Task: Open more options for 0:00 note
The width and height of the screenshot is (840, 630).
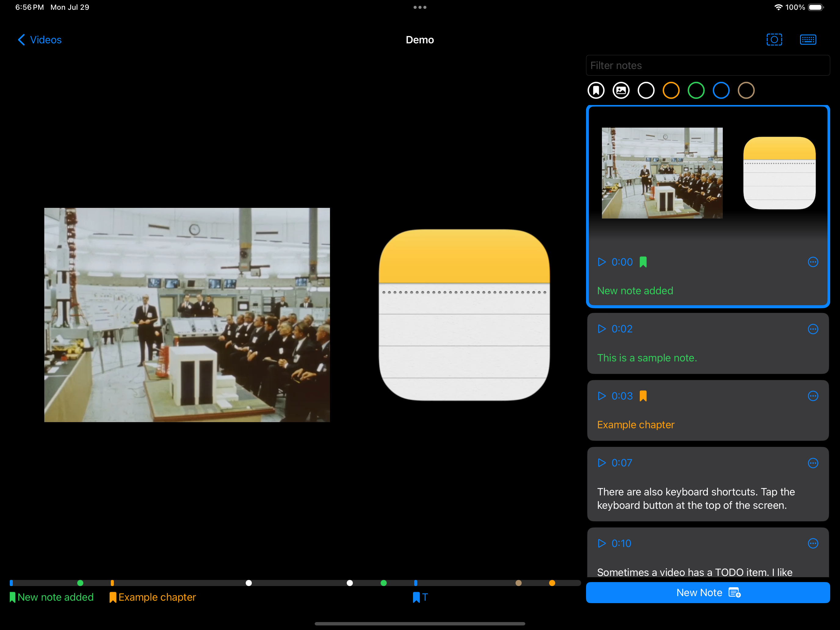Action: [x=813, y=262]
